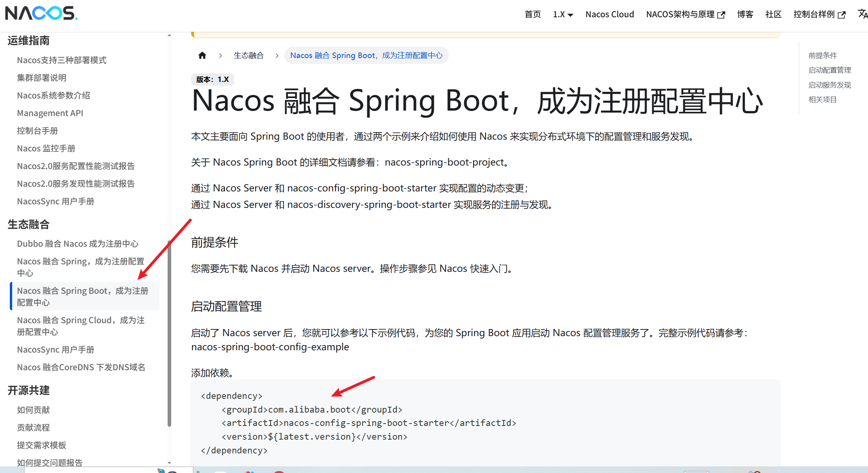This screenshot has height=473, width=868.
Task: Open Dubbo 融合 Nacos 成为注册中心 page
Action: click(x=78, y=244)
